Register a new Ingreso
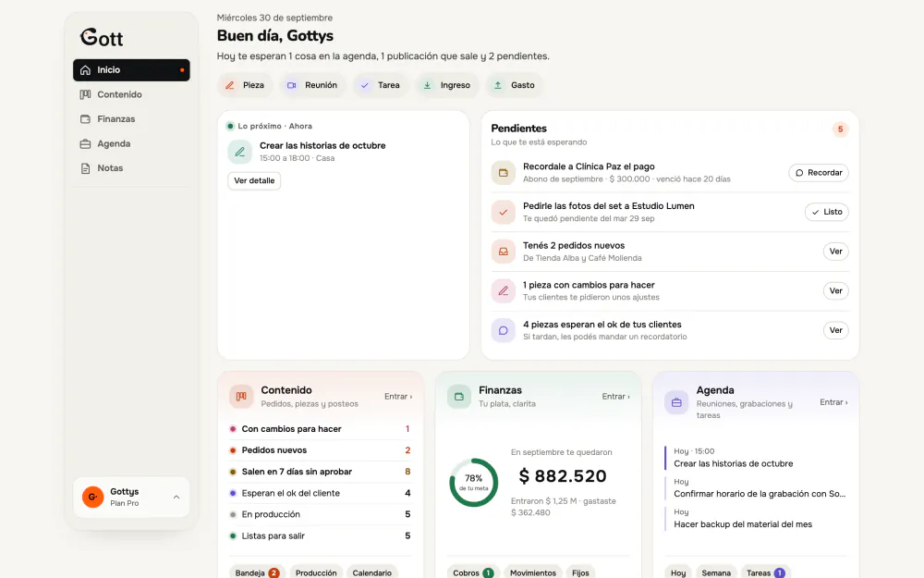The width and height of the screenshot is (924, 578). [447, 85]
